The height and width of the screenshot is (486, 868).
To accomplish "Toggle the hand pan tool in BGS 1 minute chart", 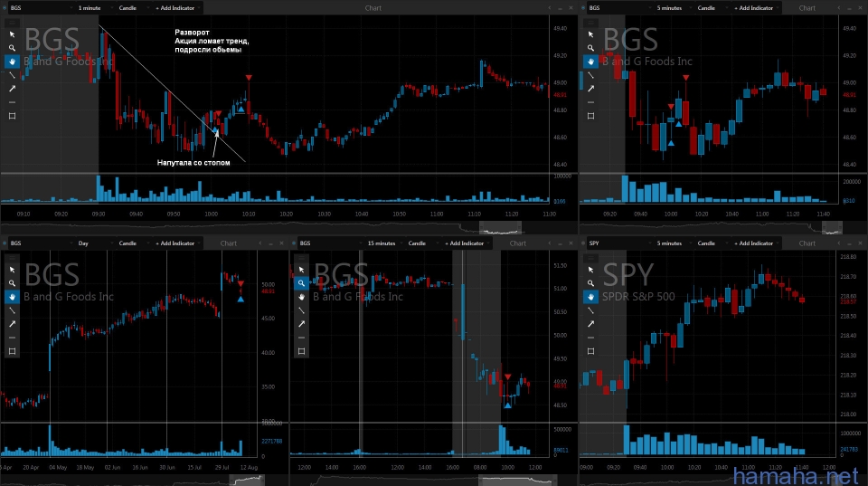I will coord(12,62).
